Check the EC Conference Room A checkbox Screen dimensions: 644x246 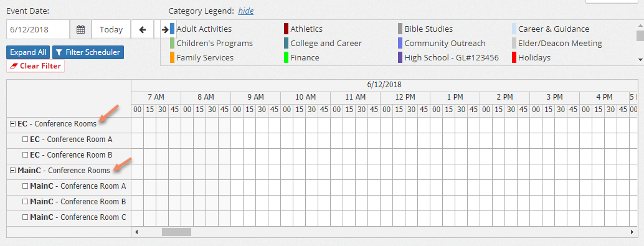[25, 140]
